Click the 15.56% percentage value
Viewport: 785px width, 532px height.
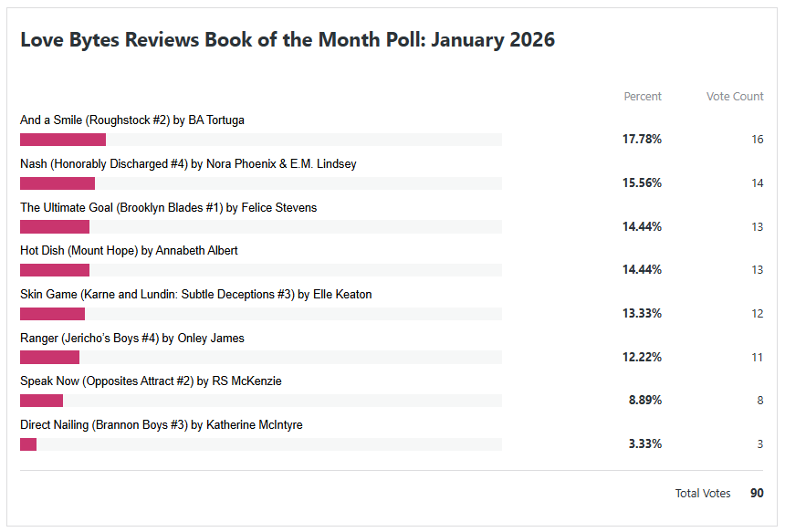[x=642, y=183]
